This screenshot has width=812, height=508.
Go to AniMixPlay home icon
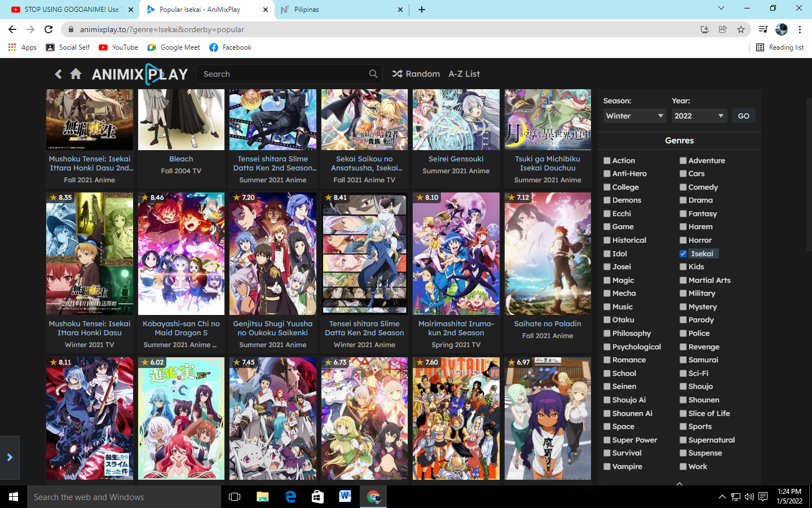(x=76, y=74)
